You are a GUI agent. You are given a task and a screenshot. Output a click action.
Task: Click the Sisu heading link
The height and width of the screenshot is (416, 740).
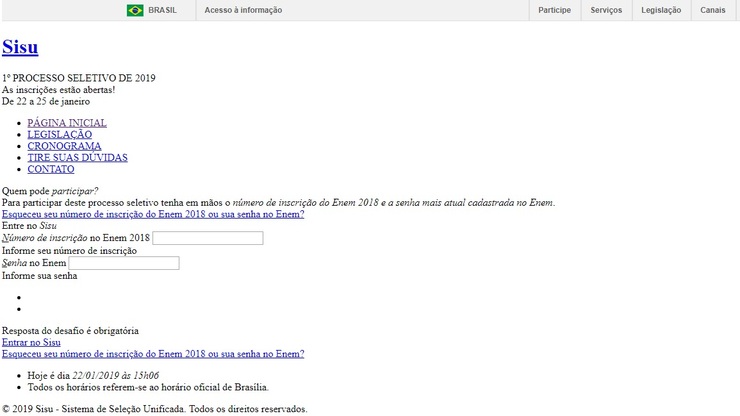(20, 47)
